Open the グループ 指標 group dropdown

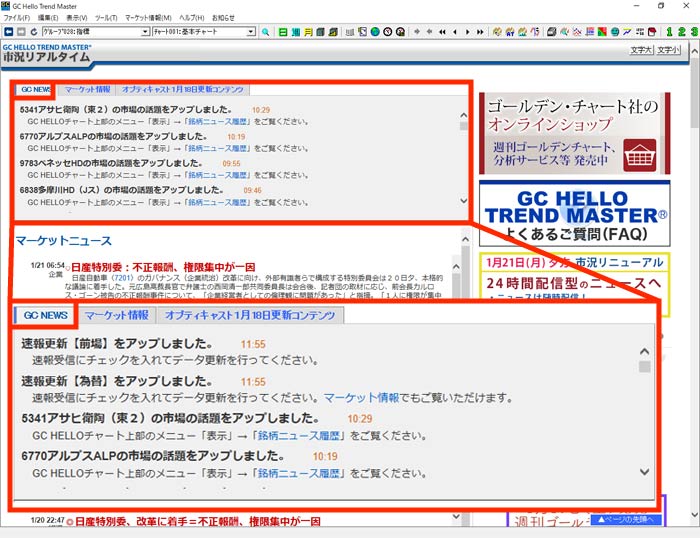[143, 32]
